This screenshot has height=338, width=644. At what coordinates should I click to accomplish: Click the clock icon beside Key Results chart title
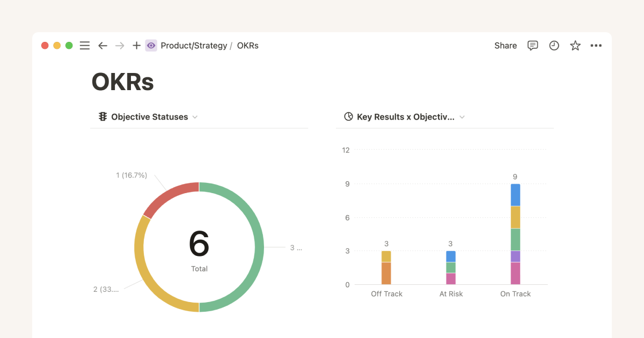pos(348,116)
